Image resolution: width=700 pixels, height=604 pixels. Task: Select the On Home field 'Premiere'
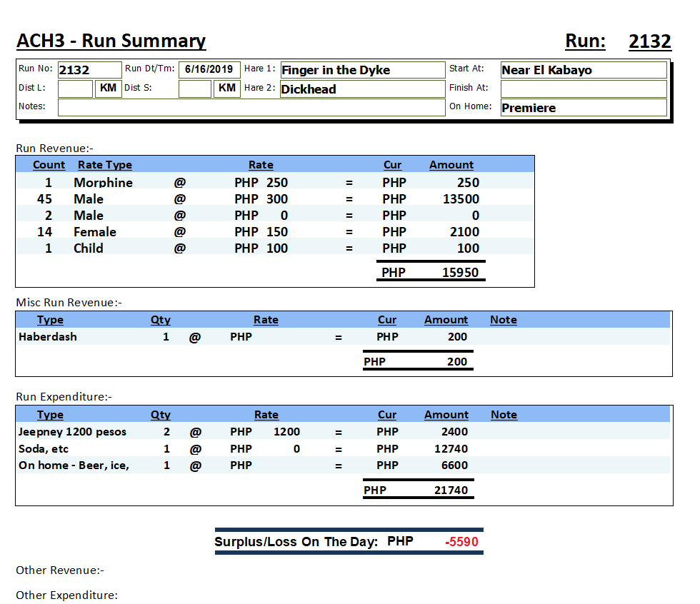pyautogui.click(x=583, y=108)
